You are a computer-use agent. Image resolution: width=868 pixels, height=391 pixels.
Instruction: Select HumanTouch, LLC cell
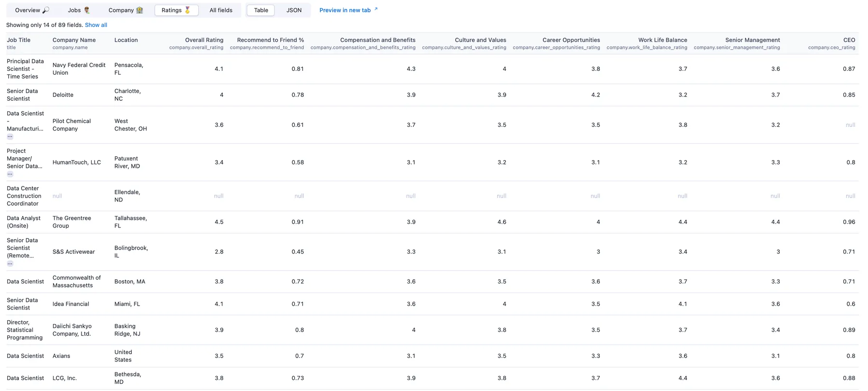point(77,162)
